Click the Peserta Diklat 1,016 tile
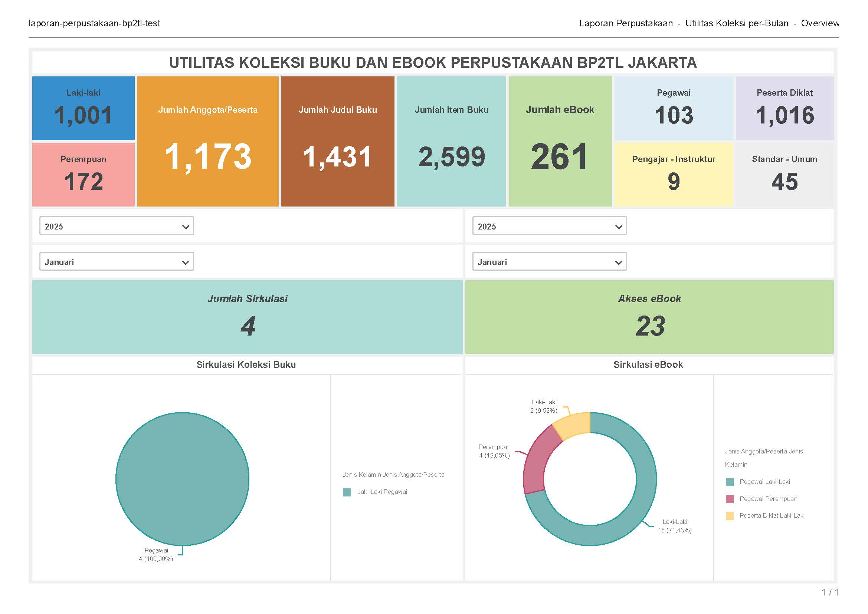Image resolution: width=868 pixels, height=614 pixels. click(784, 108)
